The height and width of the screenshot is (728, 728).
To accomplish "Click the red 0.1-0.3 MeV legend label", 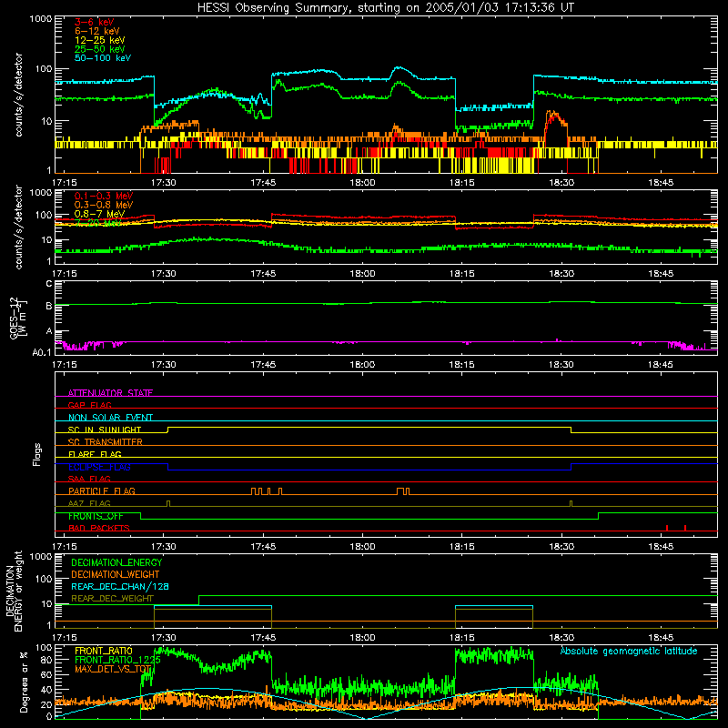I will 103,196.
